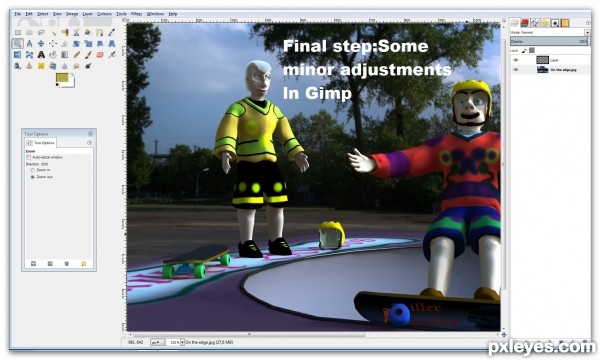Select the Free Select lasso tool
This screenshot has height=360, width=600.
click(41, 33)
